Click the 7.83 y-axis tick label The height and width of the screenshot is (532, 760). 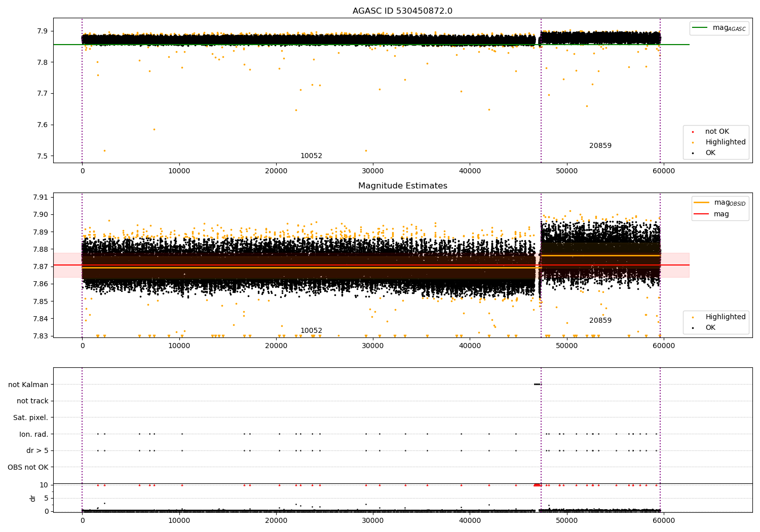41,336
